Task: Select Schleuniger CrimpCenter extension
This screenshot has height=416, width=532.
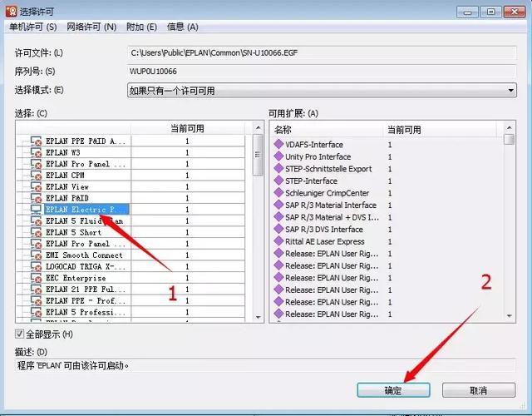Action: pos(327,193)
